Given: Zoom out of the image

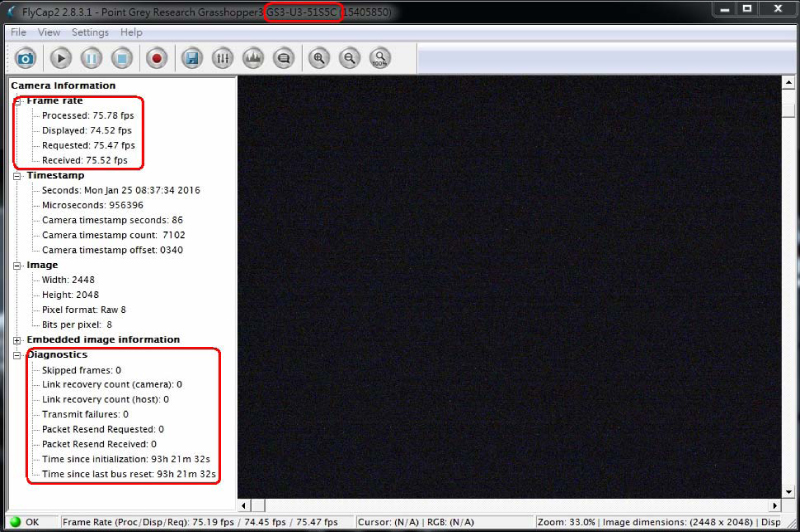Looking at the screenshot, I should 349,58.
